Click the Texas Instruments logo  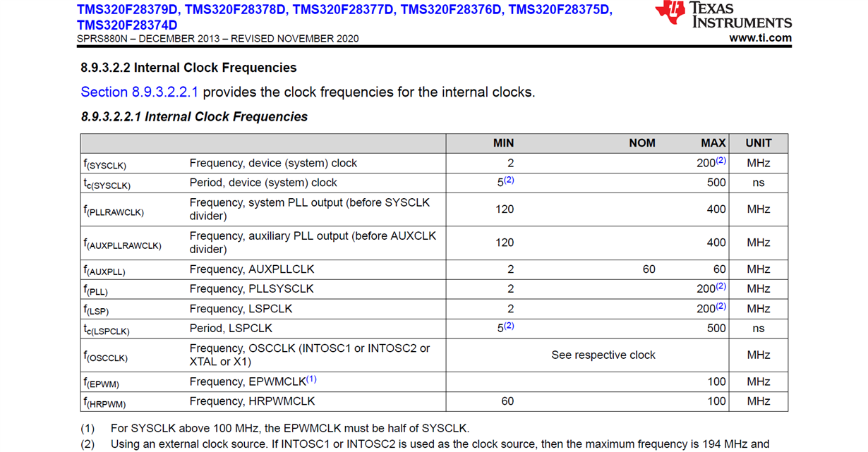(723, 16)
